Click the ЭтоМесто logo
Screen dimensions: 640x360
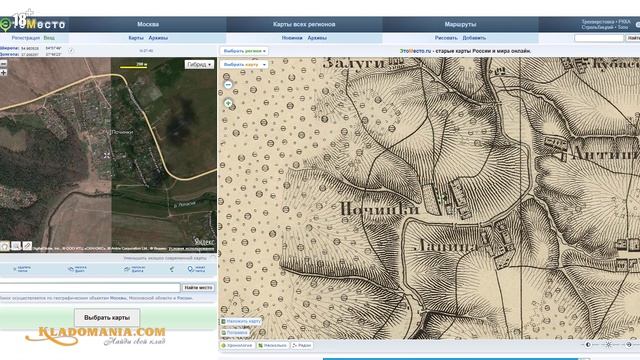(33, 24)
